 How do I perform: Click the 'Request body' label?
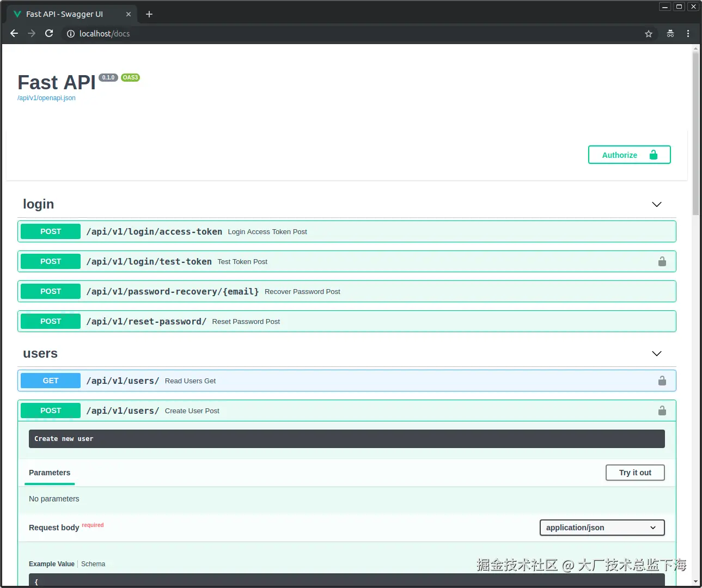point(54,528)
